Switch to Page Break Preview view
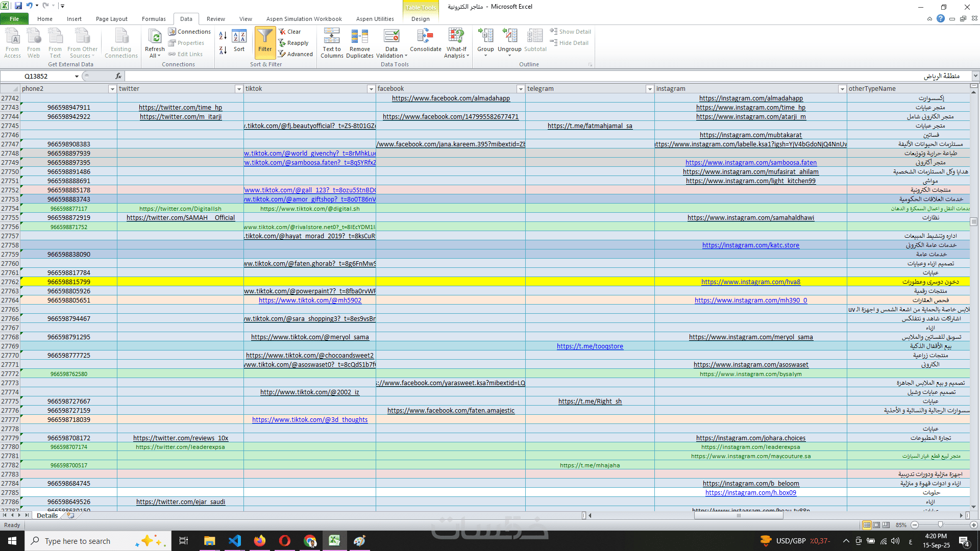The image size is (980, 551). point(886,525)
